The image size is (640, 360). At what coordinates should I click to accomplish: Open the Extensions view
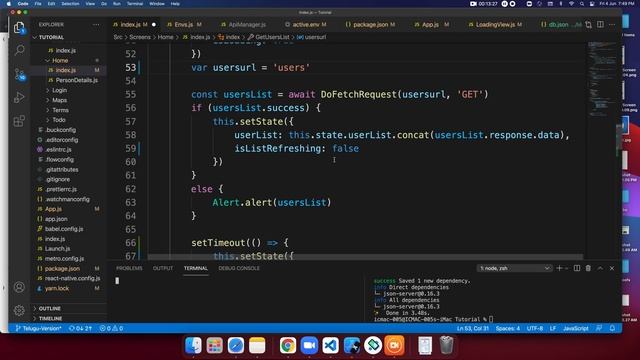19,121
